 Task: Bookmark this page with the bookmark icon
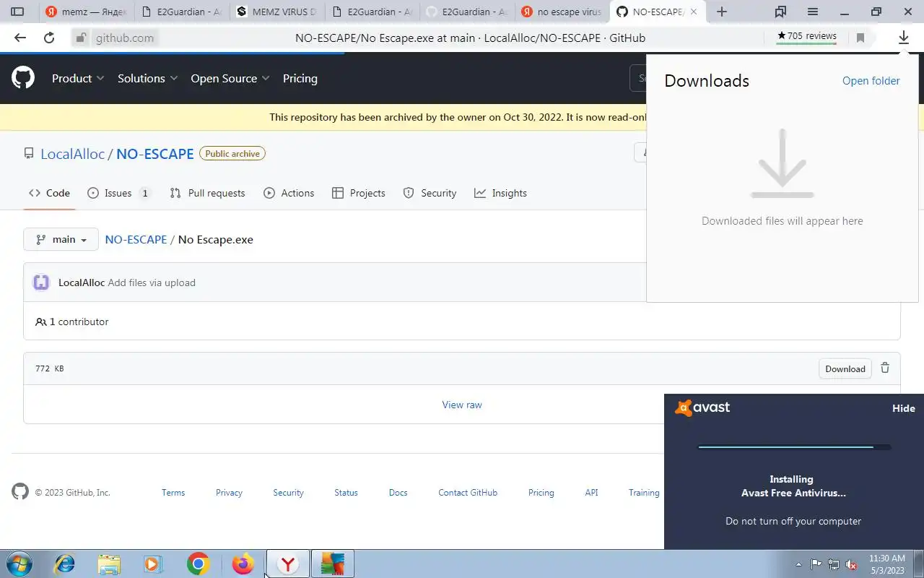[860, 38]
